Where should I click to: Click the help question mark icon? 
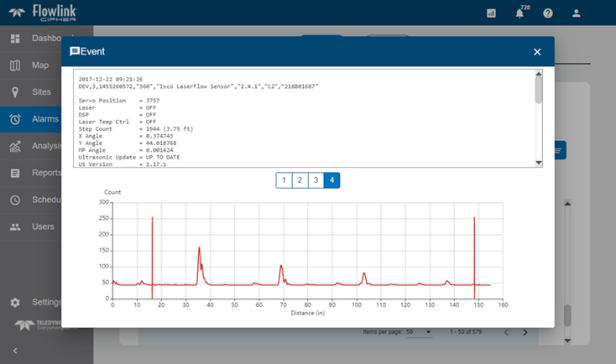[548, 13]
